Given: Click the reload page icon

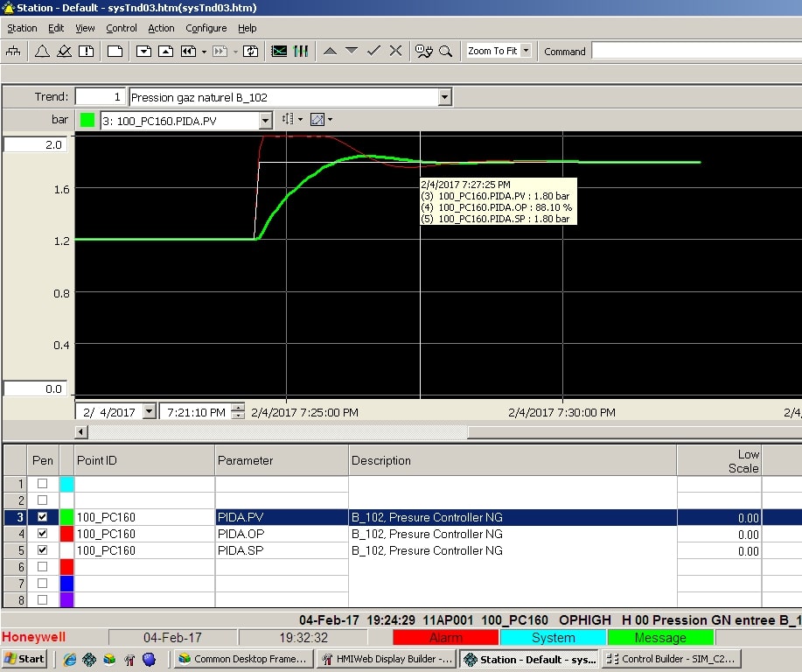Looking at the screenshot, I should (251, 51).
